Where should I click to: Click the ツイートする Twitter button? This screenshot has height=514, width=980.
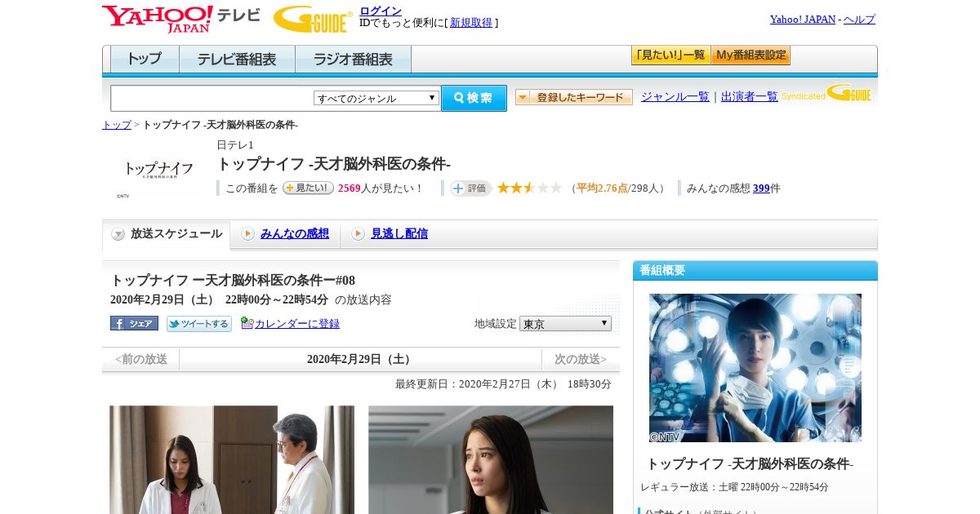click(x=199, y=324)
